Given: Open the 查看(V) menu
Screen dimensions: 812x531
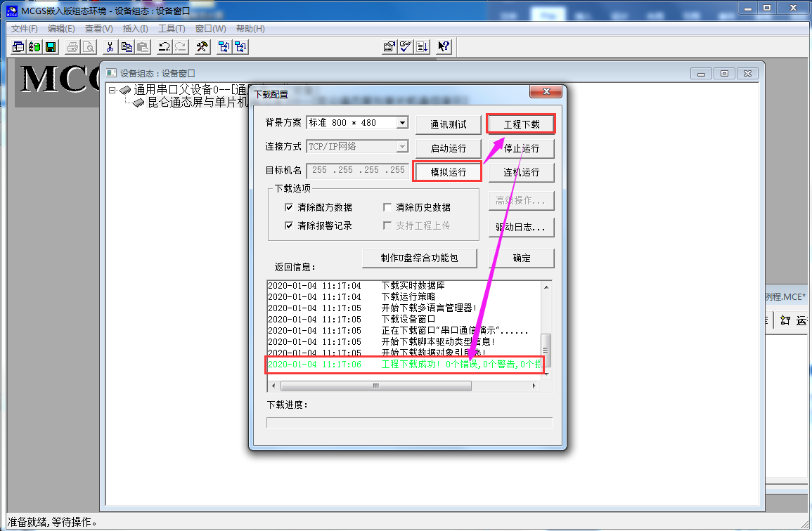Looking at the screenshot, I should (x=99, y=29).
